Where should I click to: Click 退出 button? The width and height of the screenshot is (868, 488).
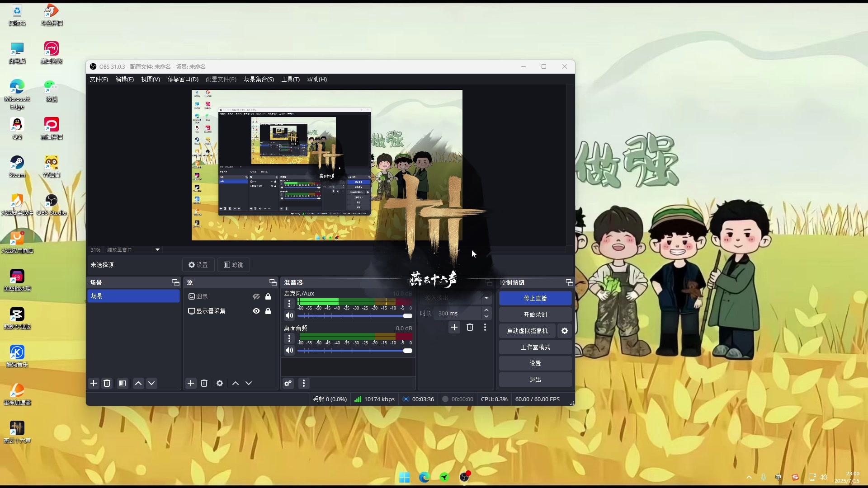535,380
